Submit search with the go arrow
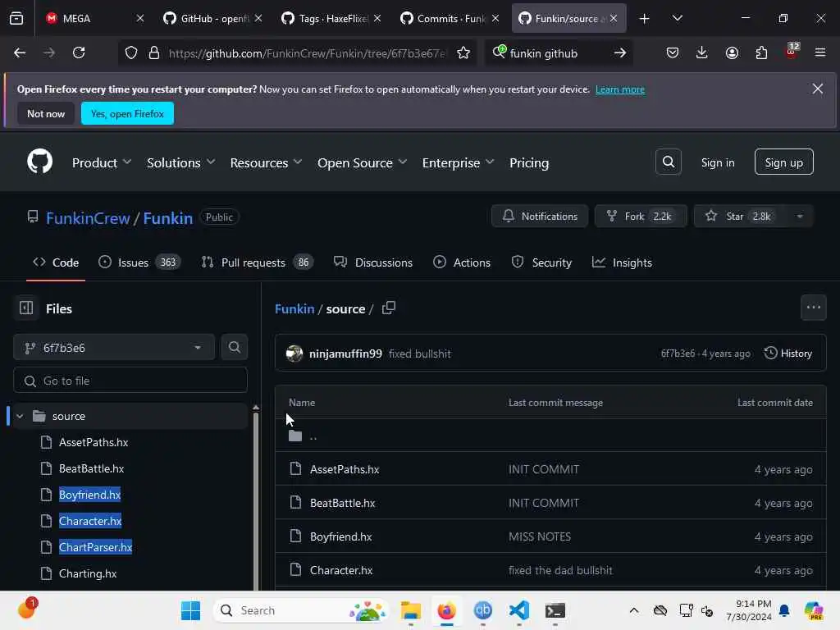The width and height of the screenshot is (840, 630). click(620, 52)
